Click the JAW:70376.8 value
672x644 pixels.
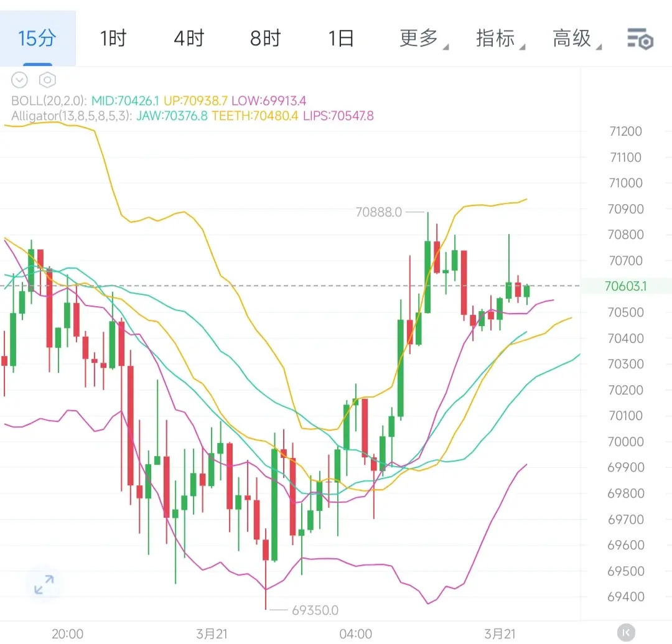pos(172,116)
